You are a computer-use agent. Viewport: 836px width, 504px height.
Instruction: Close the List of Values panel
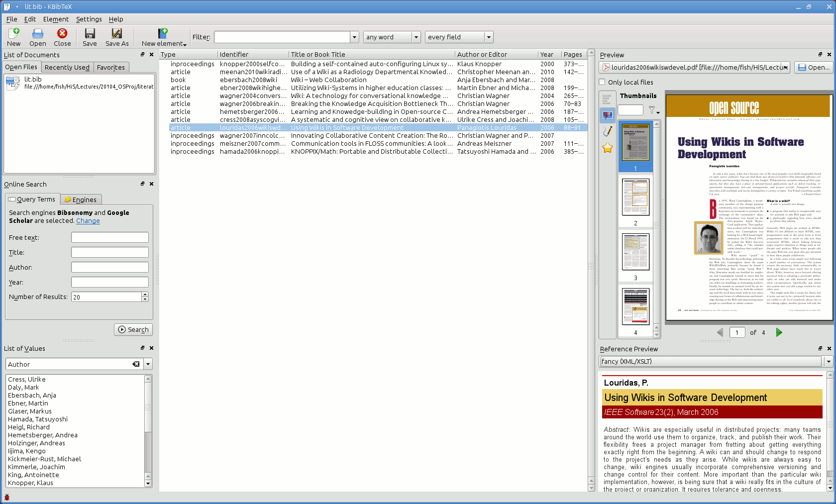(151, 348)
